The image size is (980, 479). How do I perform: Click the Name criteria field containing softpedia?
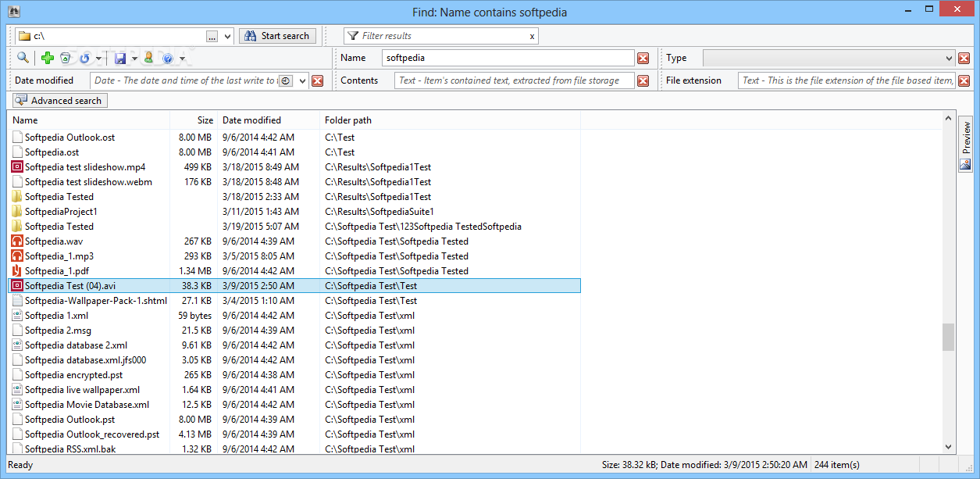point(508,58)
